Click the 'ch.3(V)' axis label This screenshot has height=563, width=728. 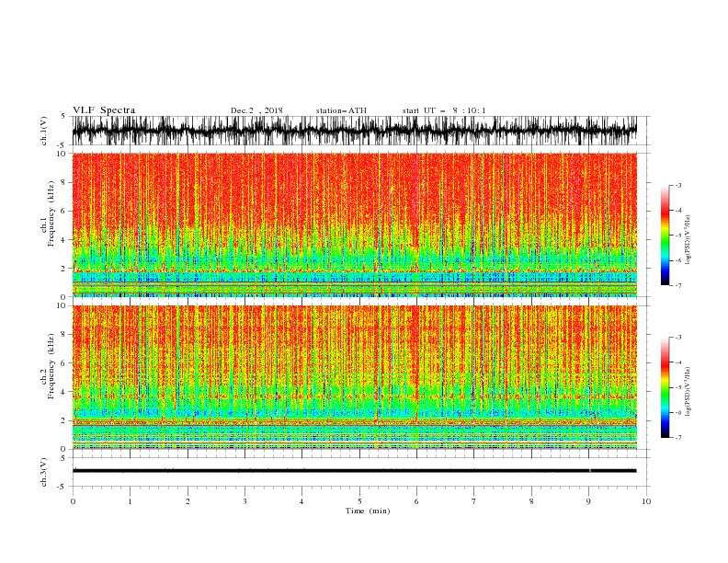(44, 472)
